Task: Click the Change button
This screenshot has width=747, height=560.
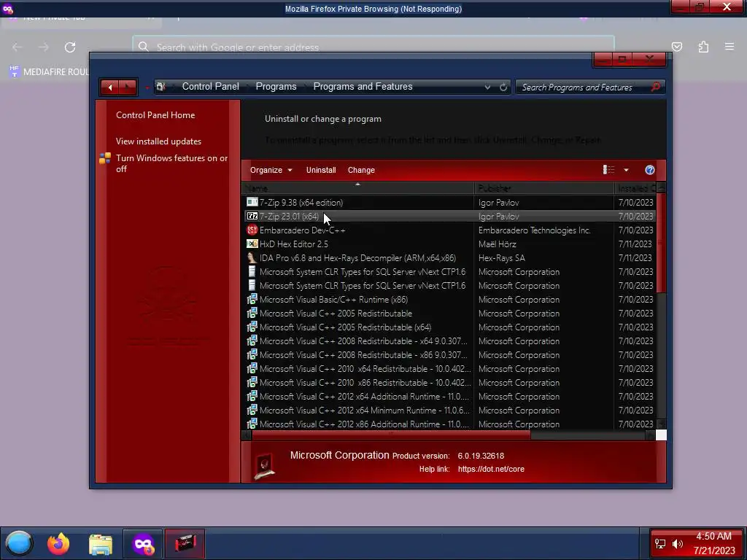Action: pyautogui.click(x=361, y=170)
